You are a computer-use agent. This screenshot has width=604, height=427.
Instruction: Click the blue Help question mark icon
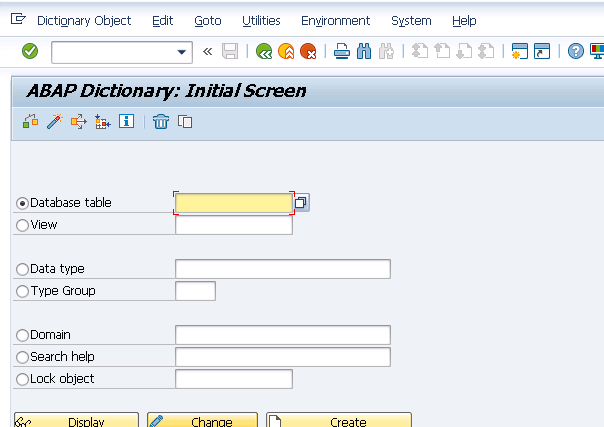click(x=575, y=51)
